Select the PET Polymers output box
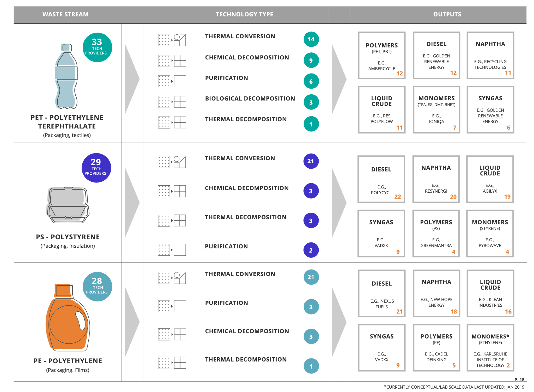This screenshot has height=392, width=534. [x=381, y=56]
